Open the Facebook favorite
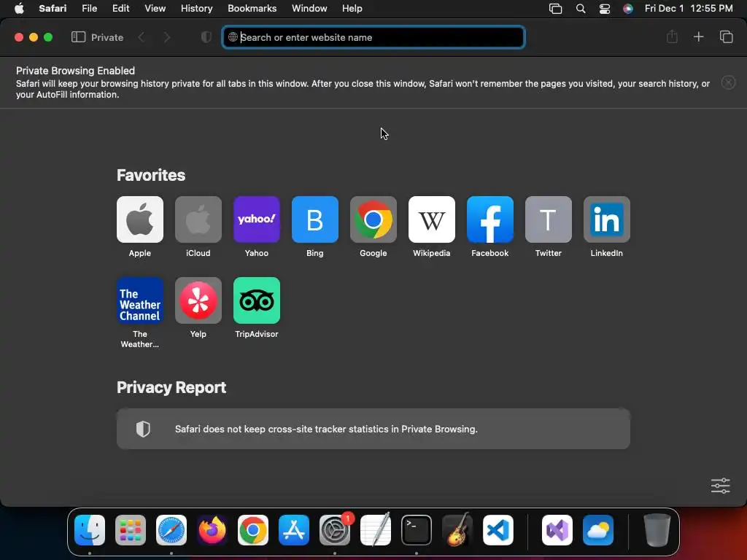 click(489, 219)
